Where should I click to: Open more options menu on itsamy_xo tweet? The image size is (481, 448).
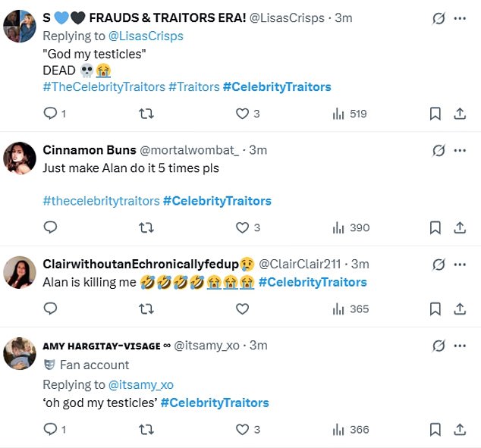coord(460,346)
